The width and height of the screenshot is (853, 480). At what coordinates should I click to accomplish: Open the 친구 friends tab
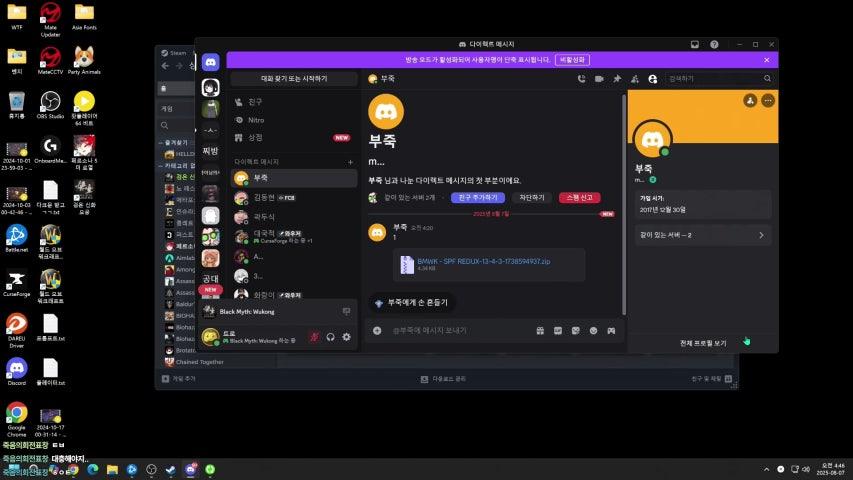point(294,102)
